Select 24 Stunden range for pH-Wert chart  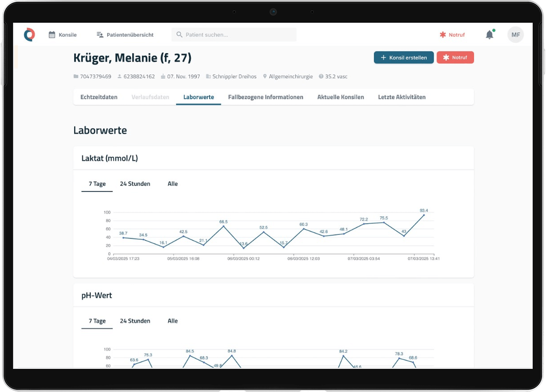pyautogui.click(x=135, y=321)
